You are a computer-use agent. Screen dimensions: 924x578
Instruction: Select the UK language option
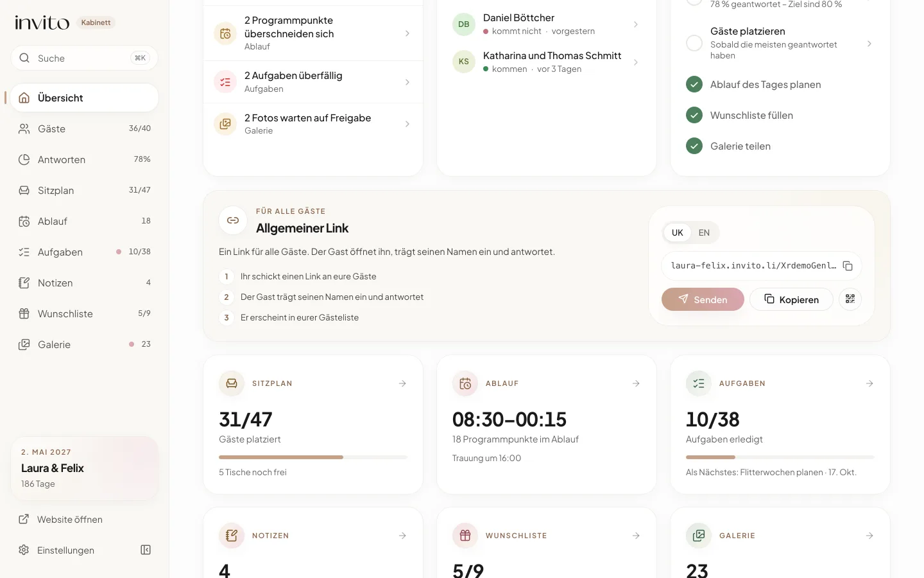[x=678, y=232]
